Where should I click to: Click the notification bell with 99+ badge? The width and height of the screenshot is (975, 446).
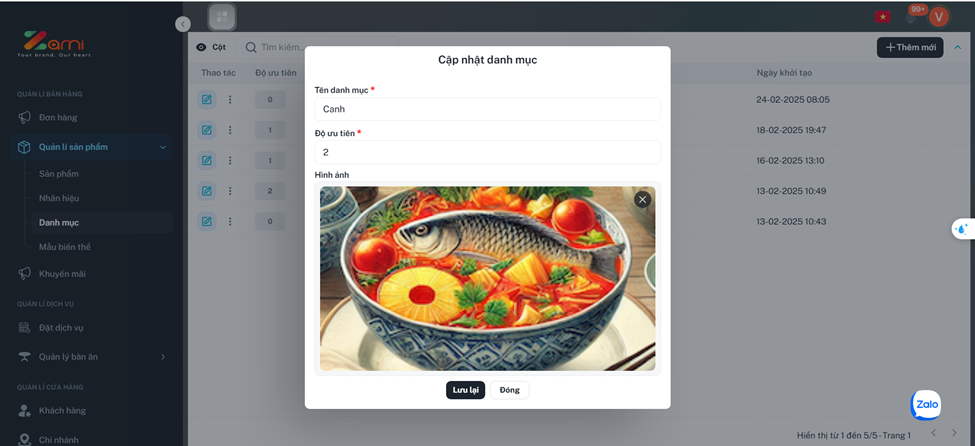(x=912, y=17)
